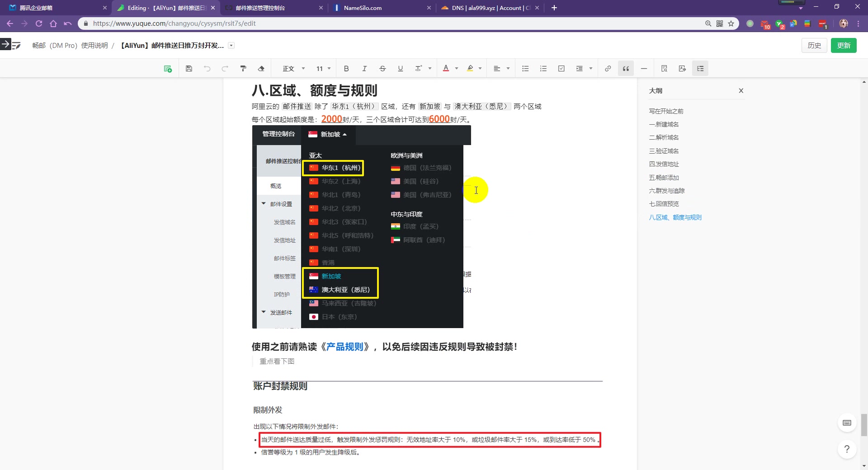Image resolution: width=868 pixels, height=470 pixels.
Task: Close the 大纲 outline panel
Action: click(x=741, y=91)
